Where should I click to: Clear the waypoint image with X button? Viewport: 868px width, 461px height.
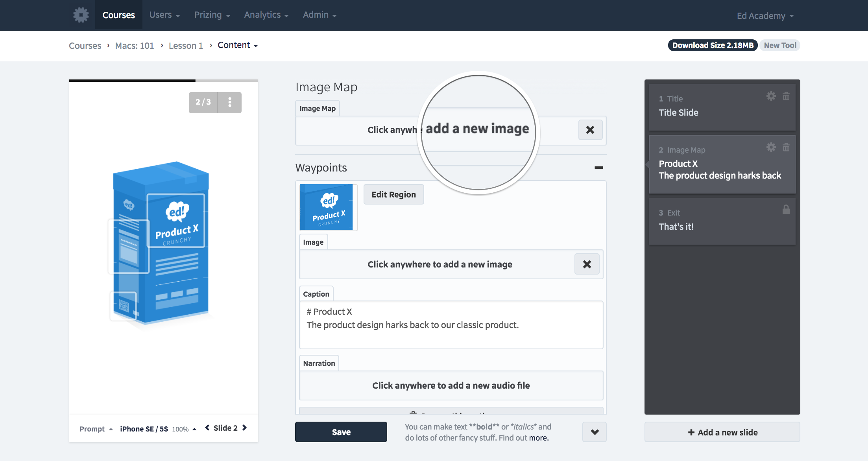pyautogui.click(x=587, y=264)
